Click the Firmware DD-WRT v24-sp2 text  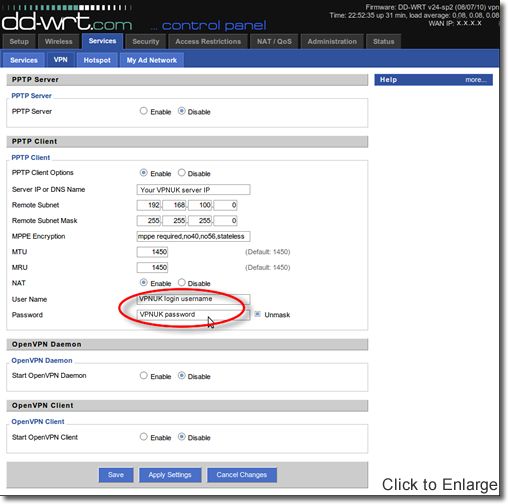tap(432, 7)
